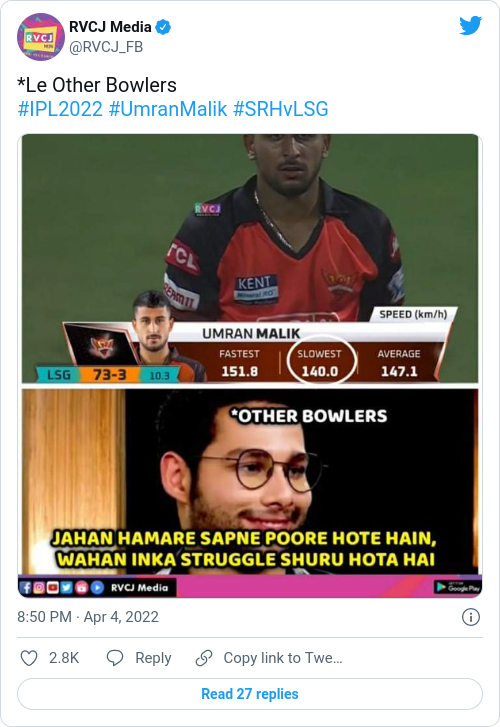500x727 pixels.
Task: Click the Reply text label
Action: click(153, 658)
